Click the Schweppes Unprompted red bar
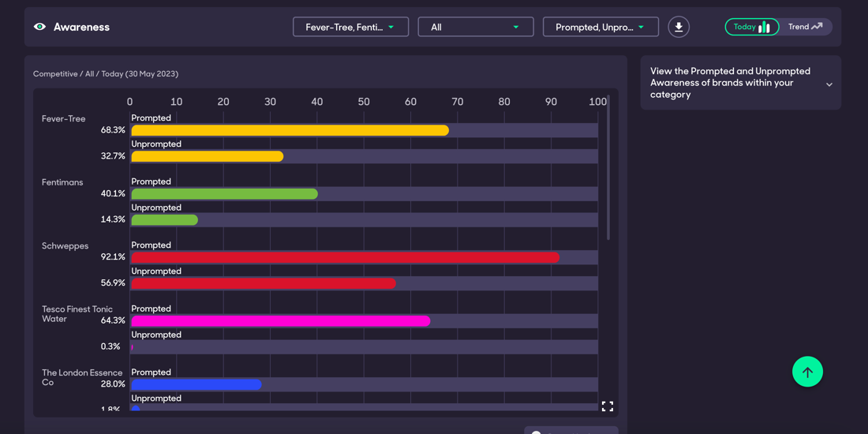Screen dimensions: 868x434 (263, 283)
